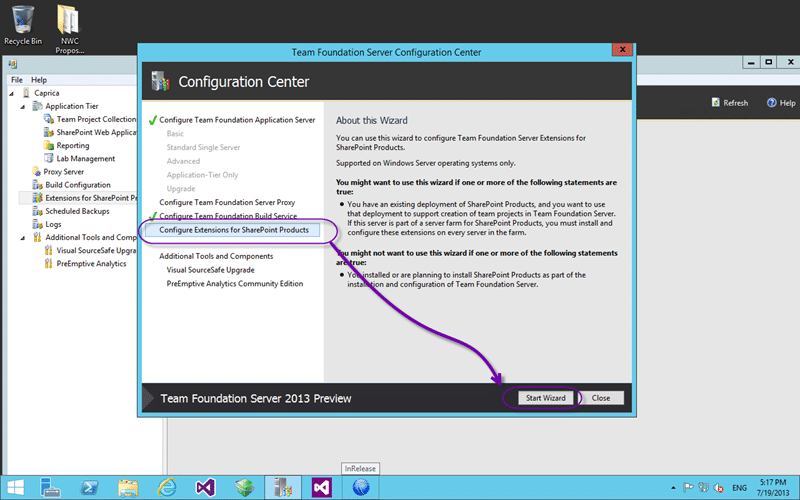
Task: Select Build Configuration in the tree
Action: pos(78,185)
